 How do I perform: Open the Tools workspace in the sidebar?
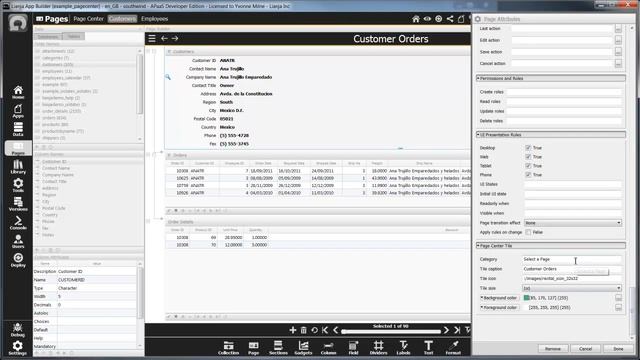18,185
